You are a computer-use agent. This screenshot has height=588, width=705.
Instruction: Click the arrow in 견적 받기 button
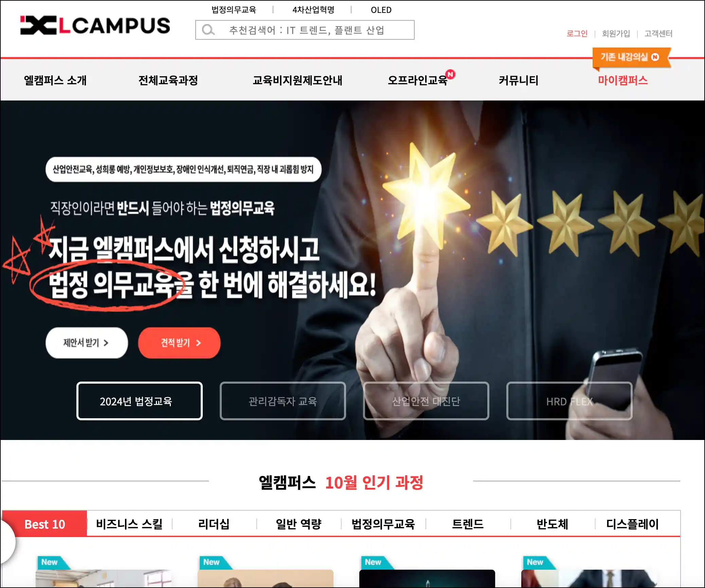[199, 343]
